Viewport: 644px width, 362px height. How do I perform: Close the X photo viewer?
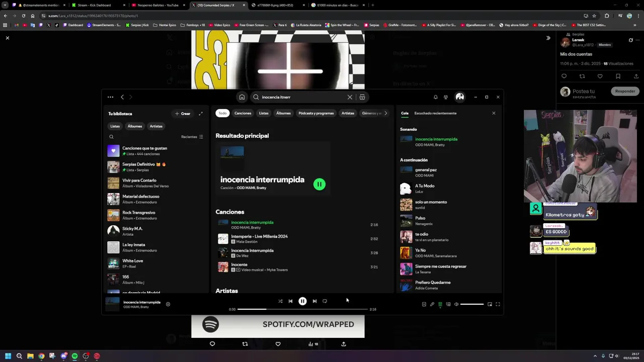8,38
